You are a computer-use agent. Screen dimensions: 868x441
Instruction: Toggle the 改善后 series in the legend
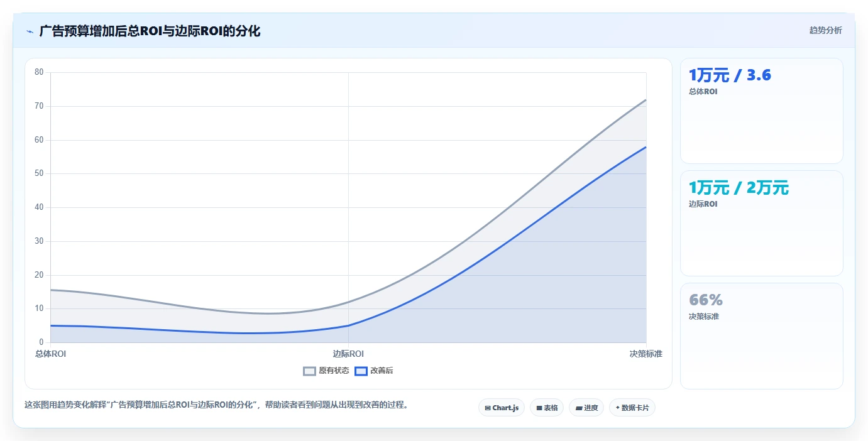pos(374,371)
